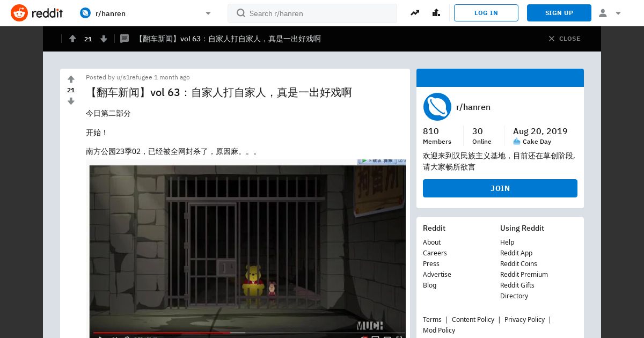This screenshot has height=338, width=644.
Task: Click the Aug 20, 2019 cake day date
Action: 540,131
